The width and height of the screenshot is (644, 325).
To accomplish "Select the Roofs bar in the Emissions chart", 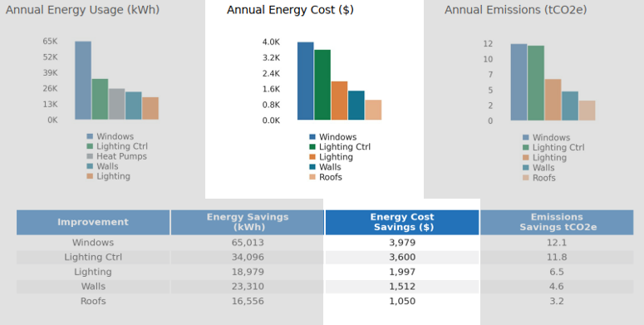I will [x=587, y=111].
